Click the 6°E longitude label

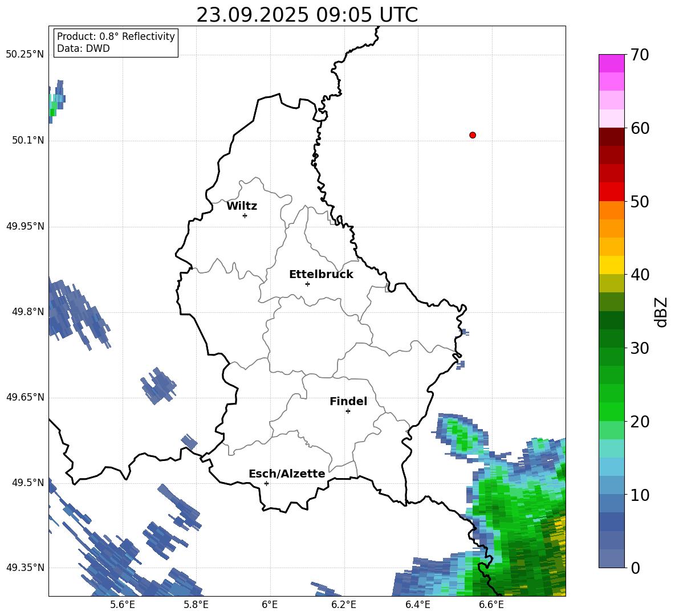[x=270, y=605]
